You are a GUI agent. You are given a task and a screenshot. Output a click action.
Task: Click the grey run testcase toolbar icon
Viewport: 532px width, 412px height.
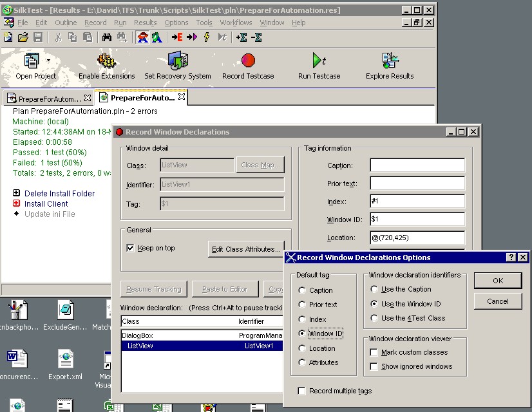tap(222, 37)
